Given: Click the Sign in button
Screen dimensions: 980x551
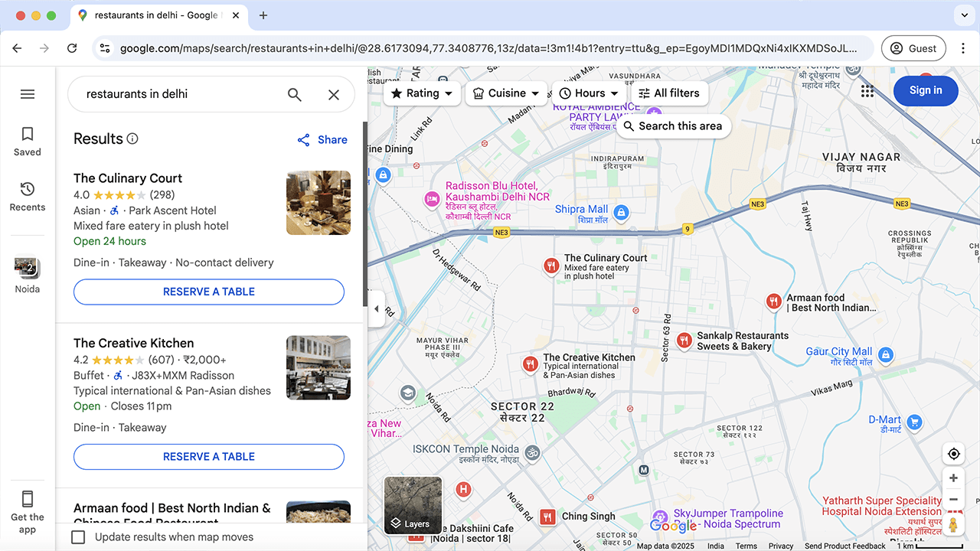Looking at the screenshot, I should click(x=926, y=90).
